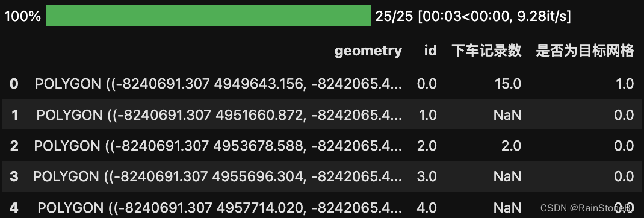The width and height of the screenshot is (644, 218).
Task: Click 下车记录数 value 2.0 in row 2
Action: 512,146
